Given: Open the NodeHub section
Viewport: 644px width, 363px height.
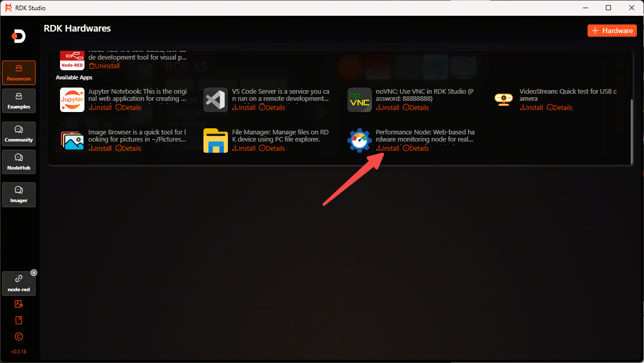Looking at the screenshot, I should 19,161.
